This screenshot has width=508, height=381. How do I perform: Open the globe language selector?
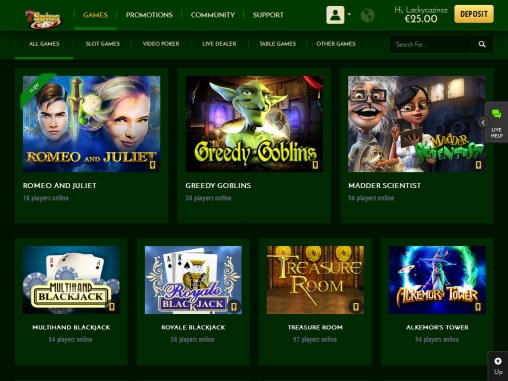point(368,15)
